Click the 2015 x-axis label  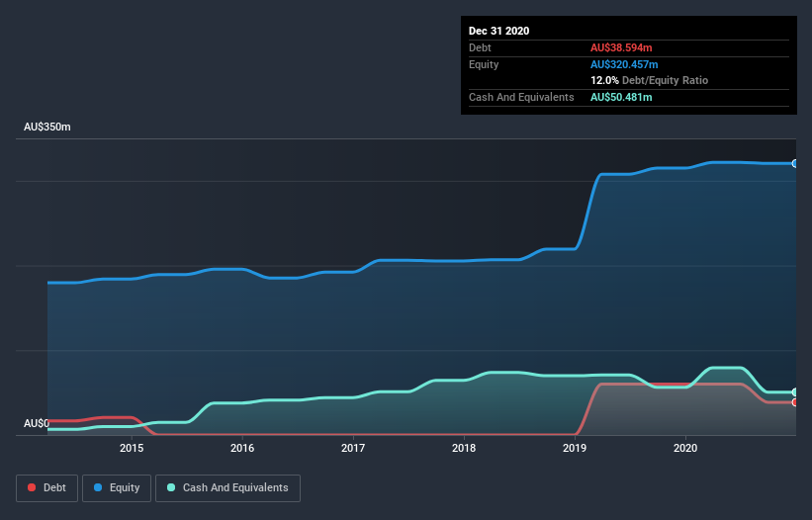click(132, 448)
